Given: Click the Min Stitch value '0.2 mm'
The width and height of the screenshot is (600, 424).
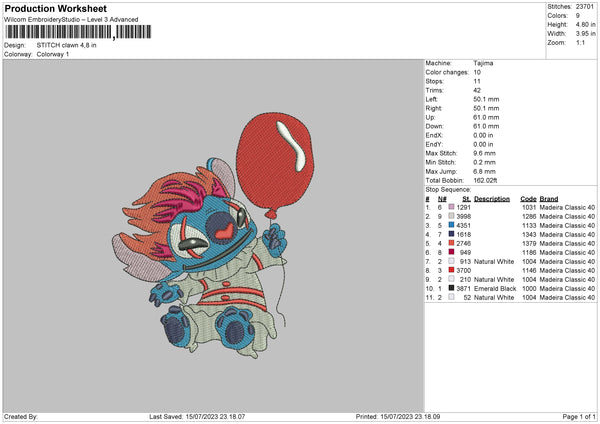Looking at the screenshot, I should [x=484, y=162].
